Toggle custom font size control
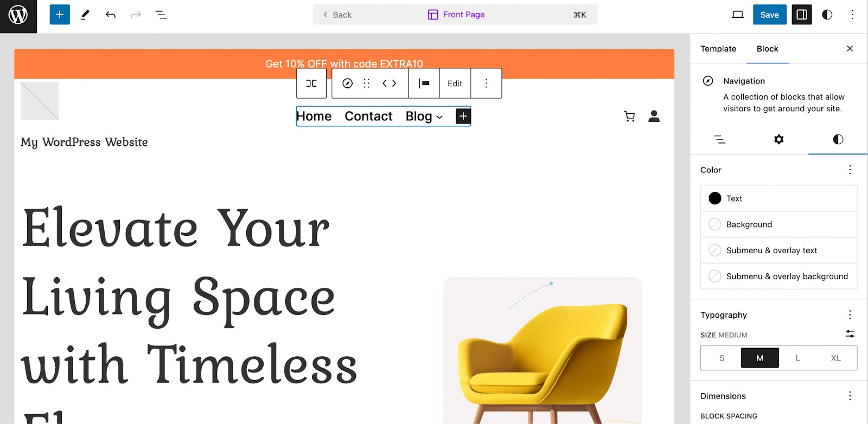868x424 pixels. pos(850,334)
